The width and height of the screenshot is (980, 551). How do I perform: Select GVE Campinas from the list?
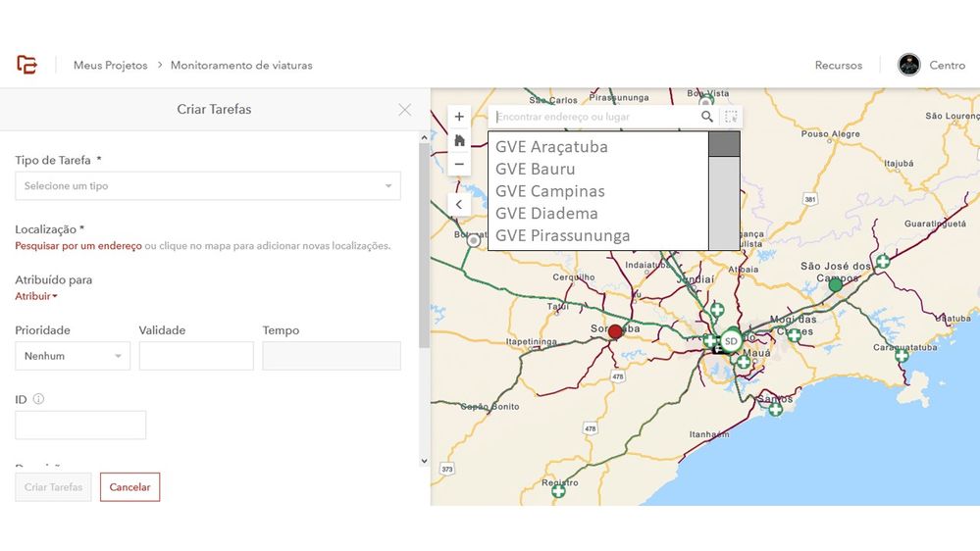pos(550,191)
